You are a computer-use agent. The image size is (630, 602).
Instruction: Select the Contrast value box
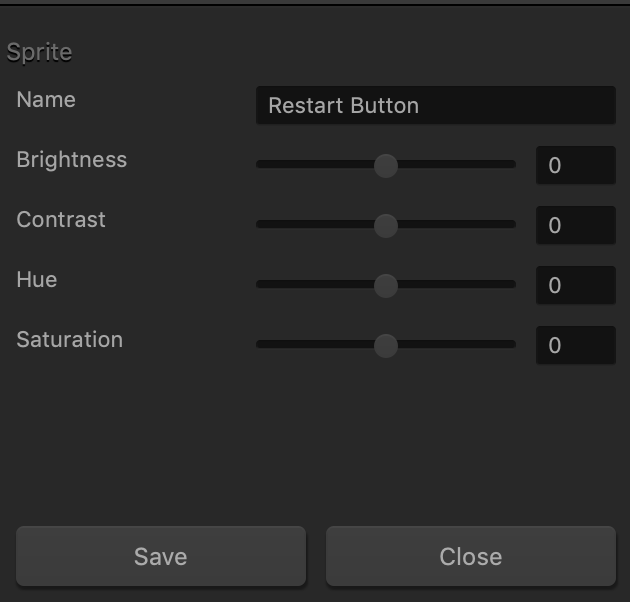click(575, 225)
